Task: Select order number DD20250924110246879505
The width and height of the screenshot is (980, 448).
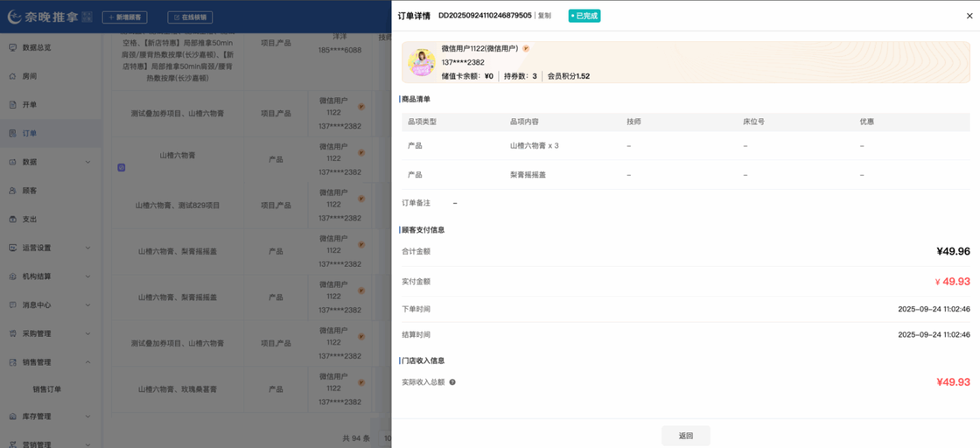Action: coord(485,16)
